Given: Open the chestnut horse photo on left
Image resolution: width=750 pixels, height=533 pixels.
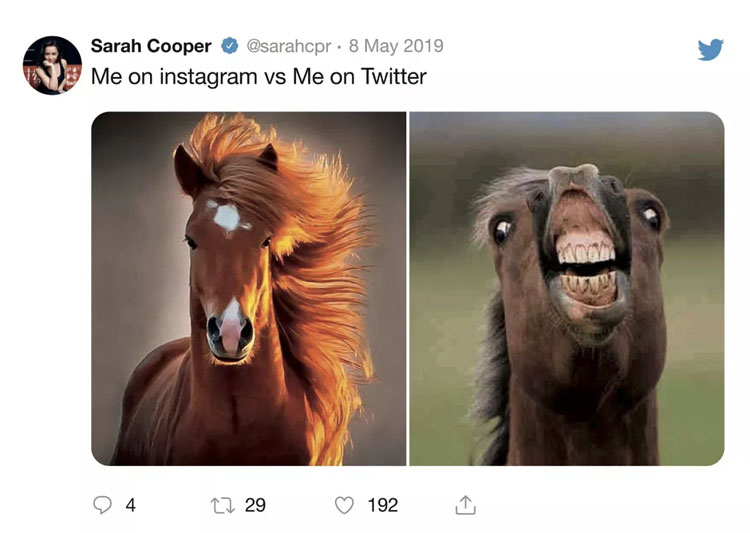Looking at the screenshot, I should click(x=248, y=289).
